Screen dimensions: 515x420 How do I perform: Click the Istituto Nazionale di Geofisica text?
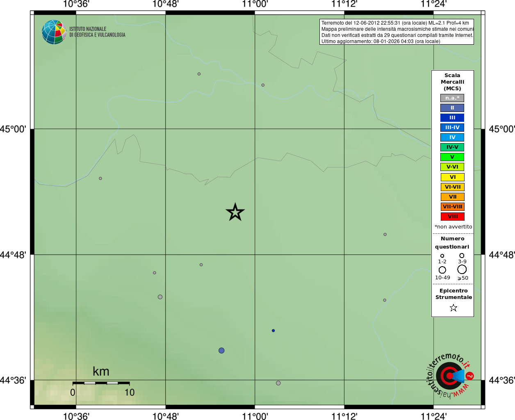(97, 32)
